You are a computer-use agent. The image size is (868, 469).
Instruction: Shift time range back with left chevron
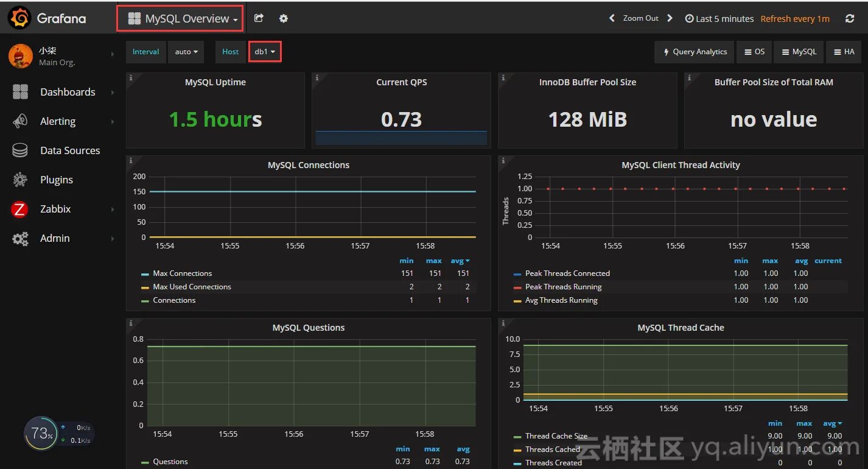[x=612, y=18]
